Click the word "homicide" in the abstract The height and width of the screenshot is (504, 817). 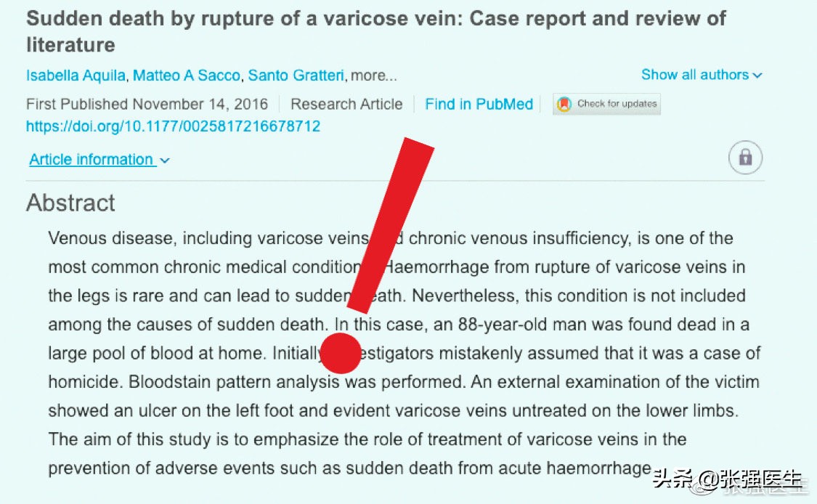point(84,381)
